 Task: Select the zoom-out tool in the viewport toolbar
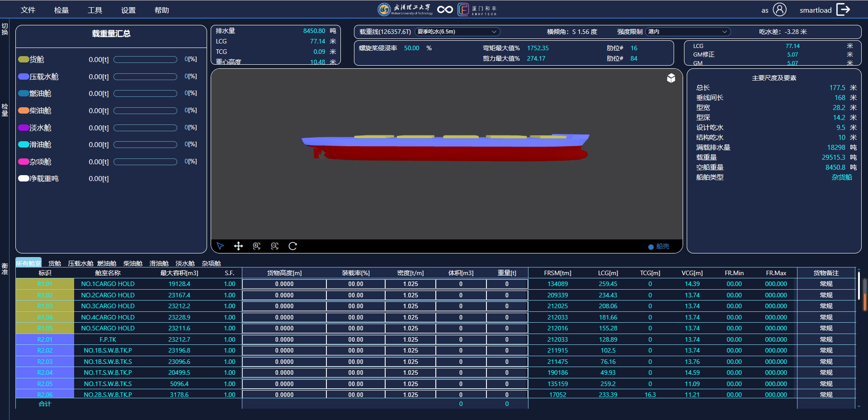pos(274,246)
